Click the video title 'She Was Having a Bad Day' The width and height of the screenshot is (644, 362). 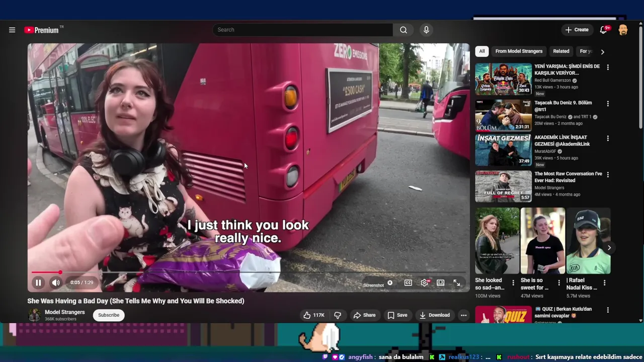pos(136,301)
